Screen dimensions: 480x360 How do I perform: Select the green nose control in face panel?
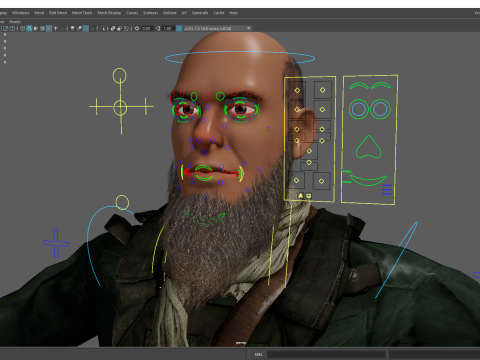[368, 147]
